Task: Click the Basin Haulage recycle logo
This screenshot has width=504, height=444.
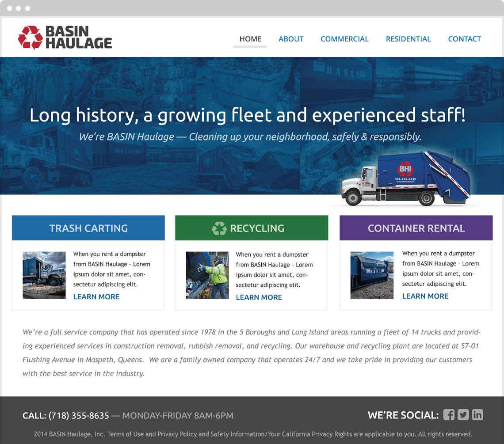Action: tap(30, 38)
